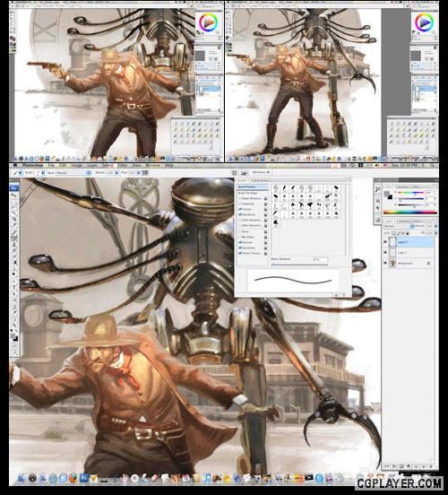Uncheck the Dual Brush option
This screenshot has width=448, height=495.
(240, 214)
